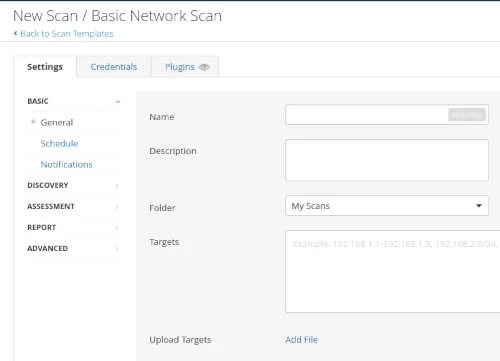Expand the REPORT section
The height and width of the screenshot is (361, 500).
click(x=73, y=227)
